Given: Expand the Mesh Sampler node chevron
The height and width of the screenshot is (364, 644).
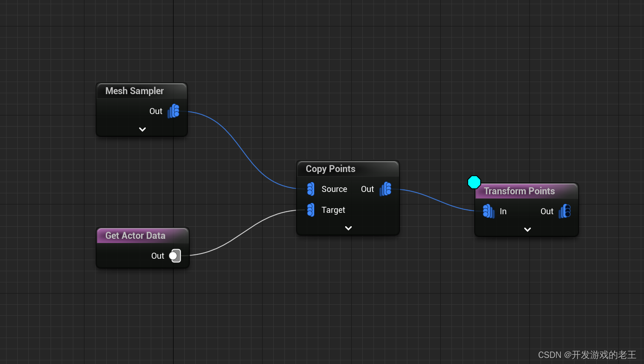Looking at the screenshot, I should coord(142,129).
